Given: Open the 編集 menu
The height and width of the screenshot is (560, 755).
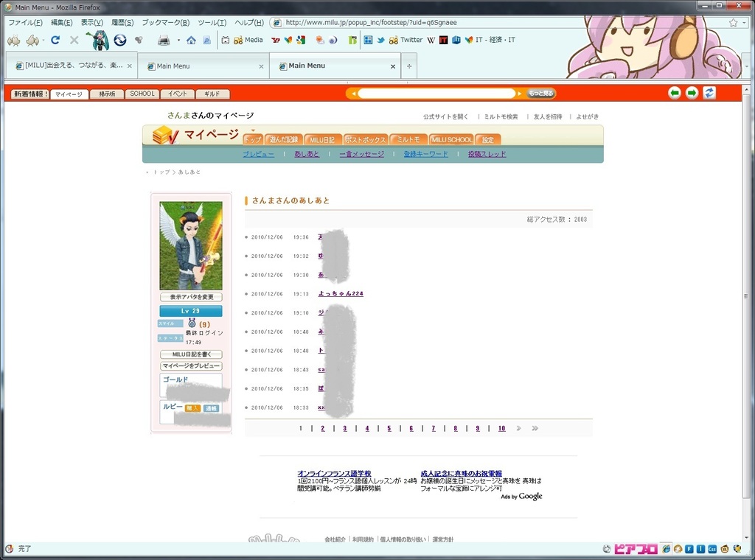Looking at the screenshot, I should (x=62, y=23).
